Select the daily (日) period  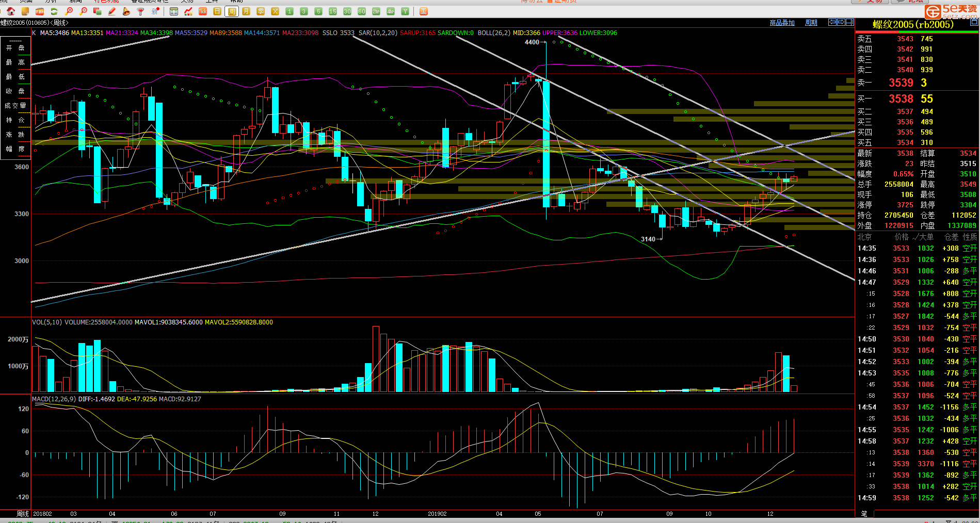[x=217, y=11]
